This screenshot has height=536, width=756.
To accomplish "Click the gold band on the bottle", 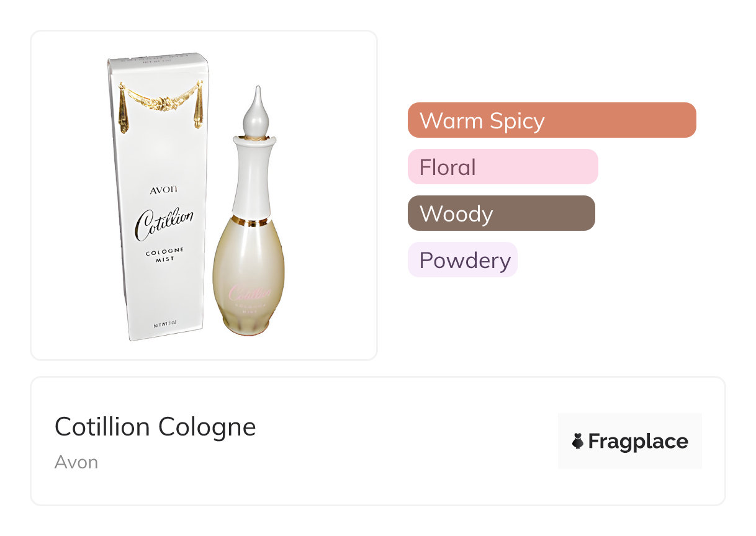I will pyautogui.click(x=251, y=221).
